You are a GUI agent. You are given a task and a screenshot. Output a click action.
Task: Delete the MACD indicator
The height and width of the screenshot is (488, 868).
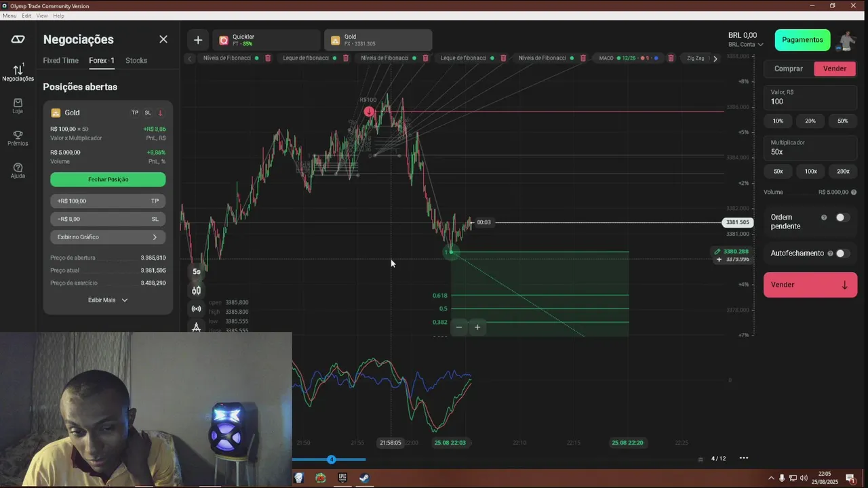coord(671,58)
